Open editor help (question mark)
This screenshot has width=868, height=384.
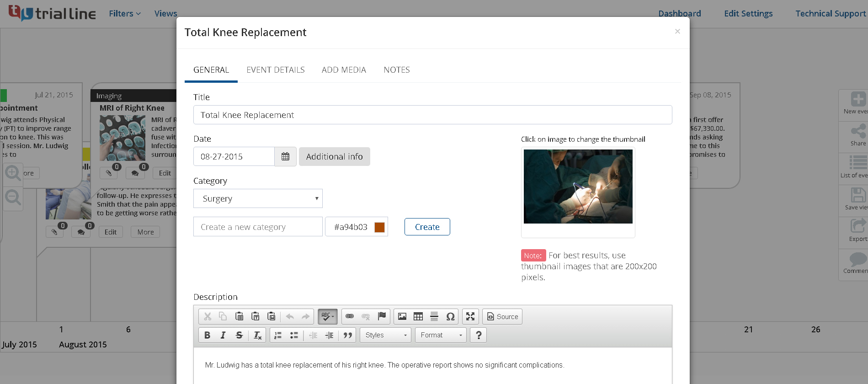click(479, 335)
